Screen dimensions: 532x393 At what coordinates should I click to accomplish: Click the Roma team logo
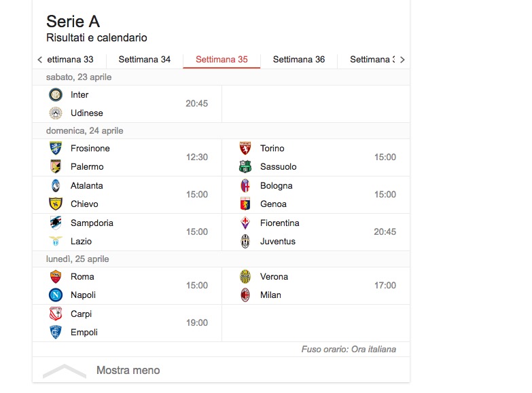tap(56, 277)
